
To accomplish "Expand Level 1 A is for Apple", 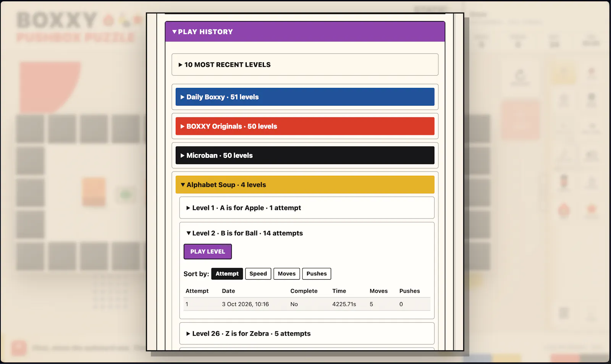I will tap(307, 208).
